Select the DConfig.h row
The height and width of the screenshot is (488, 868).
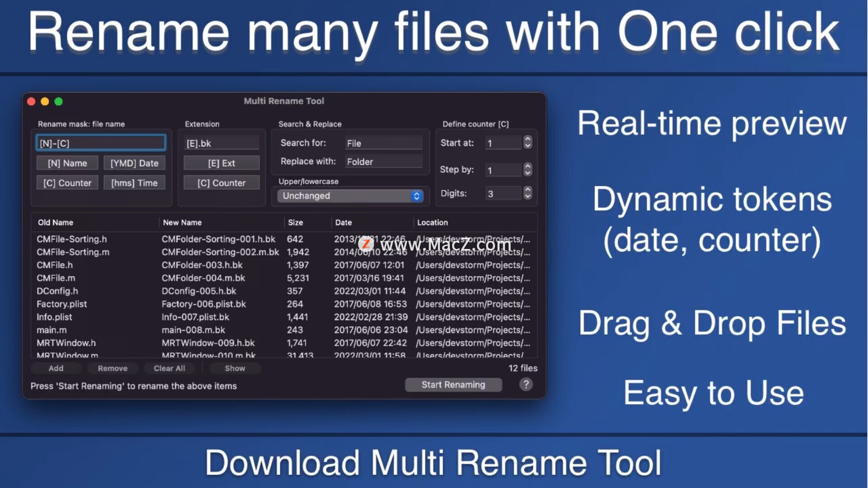[x=284, y=291]
